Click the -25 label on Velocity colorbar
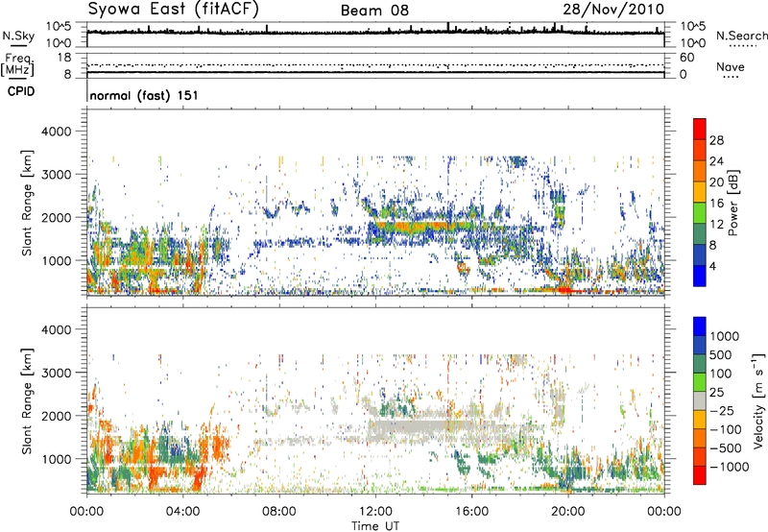Screen dimensions: 768x532 click(722, 411)
